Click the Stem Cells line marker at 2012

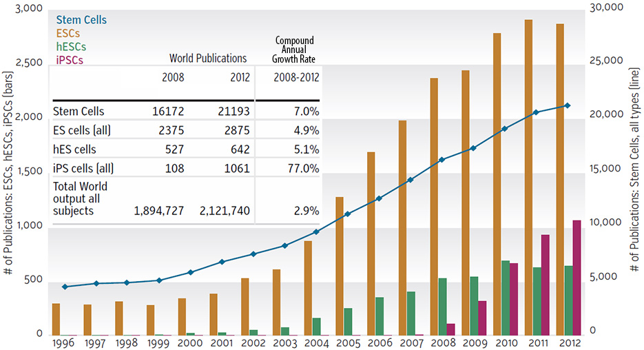coord(567,105)
